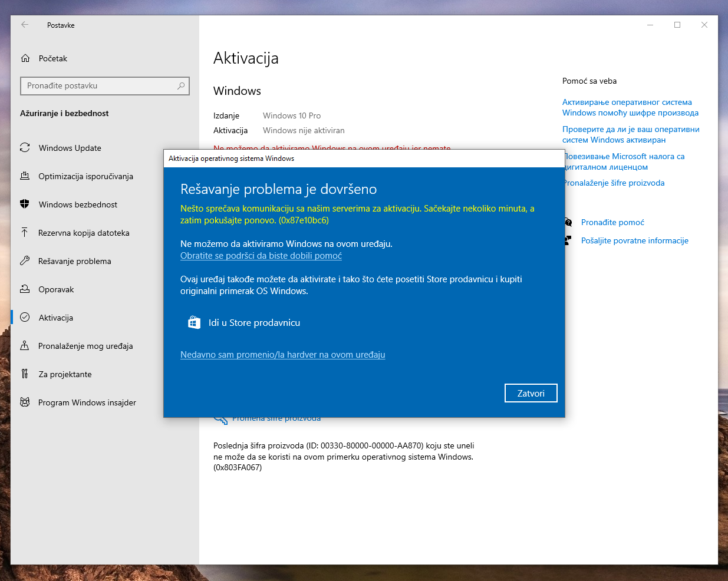Click Pošaljite povratne informacije link
Viewport: 728px width, 581px height.
635,240
